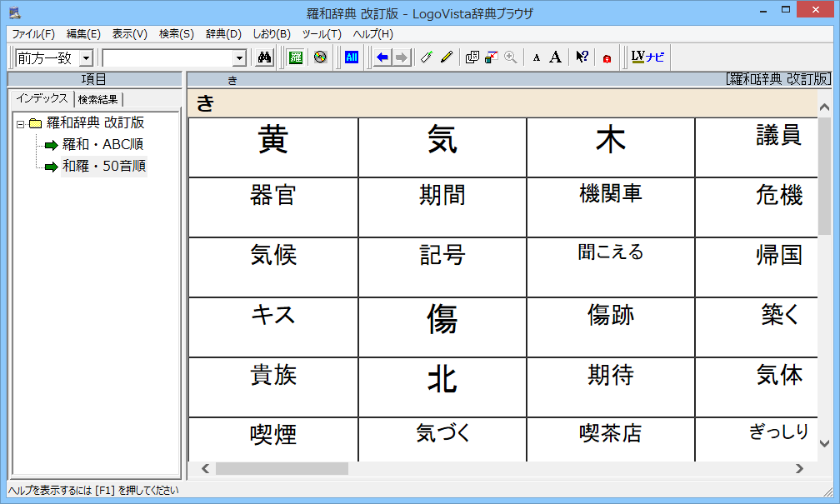Click the small A font size icon
Screen dimensions: 840x504
pyautogui.click(x=537, y=57)
